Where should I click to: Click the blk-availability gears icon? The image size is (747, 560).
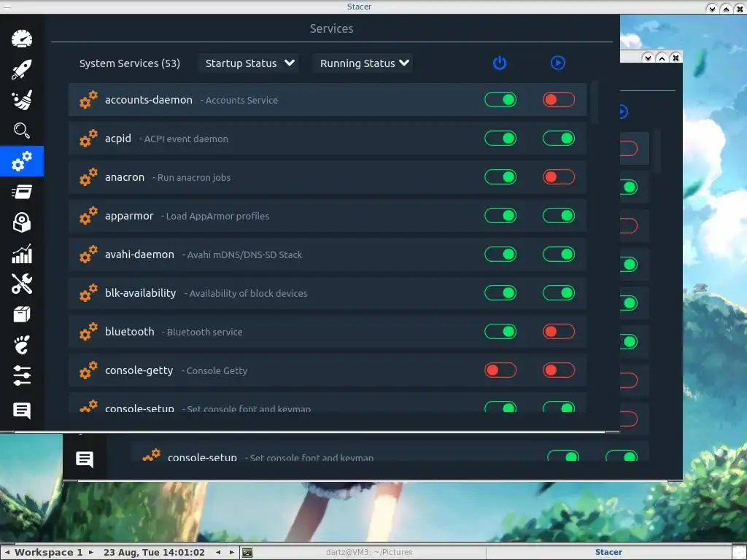click(x=88, y=292)
